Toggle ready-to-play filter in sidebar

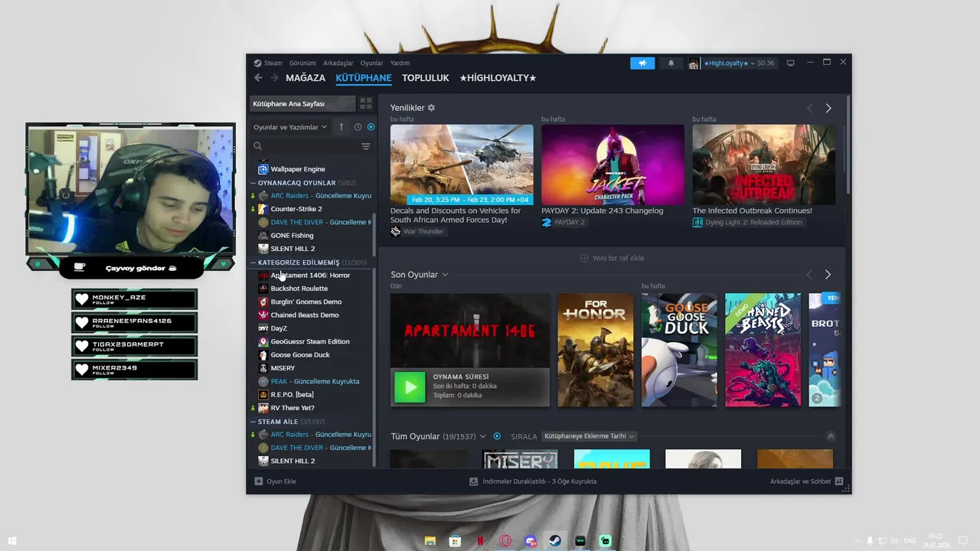point(371,127)
